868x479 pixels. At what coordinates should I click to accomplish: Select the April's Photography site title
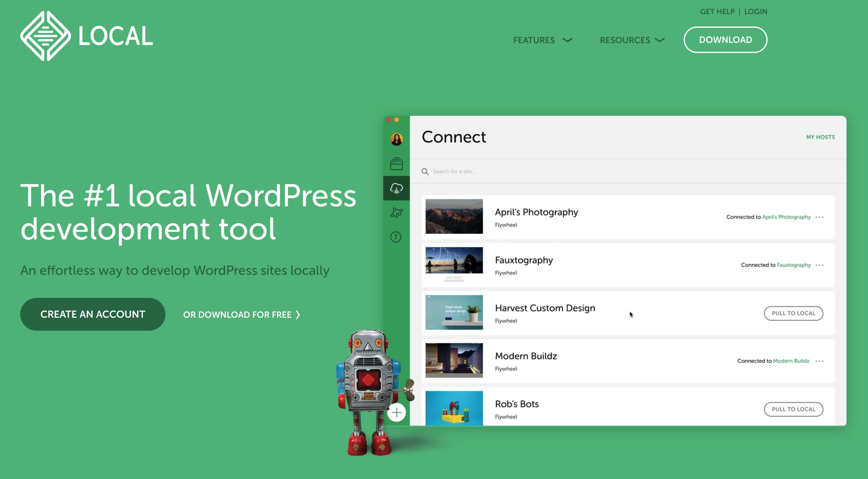(537, 212)
